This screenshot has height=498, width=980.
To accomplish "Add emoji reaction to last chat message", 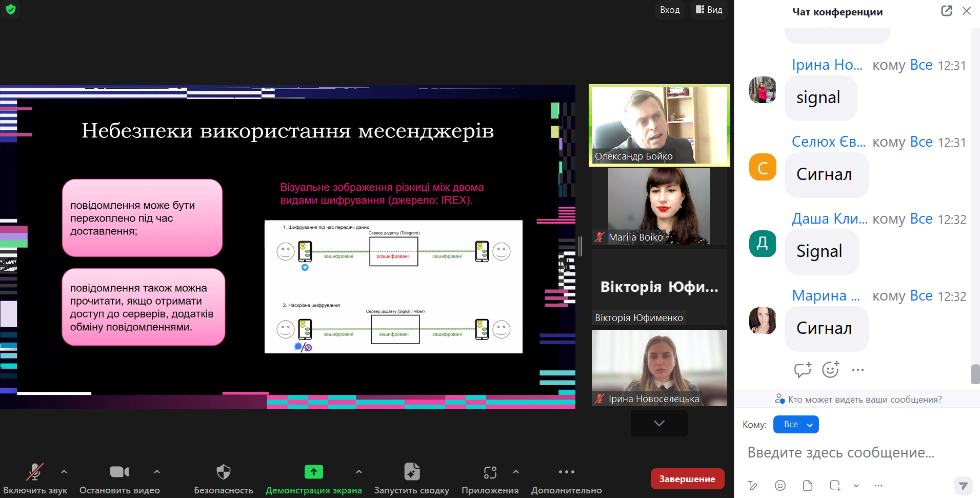I will point(830,369).
